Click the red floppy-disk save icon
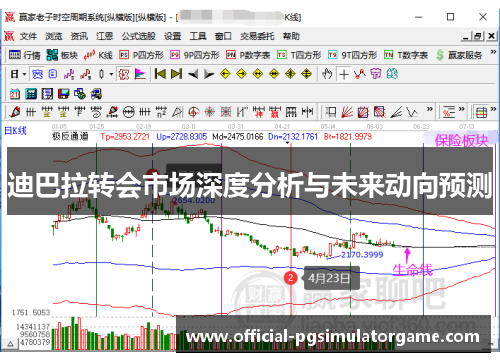 coord(63,94)
